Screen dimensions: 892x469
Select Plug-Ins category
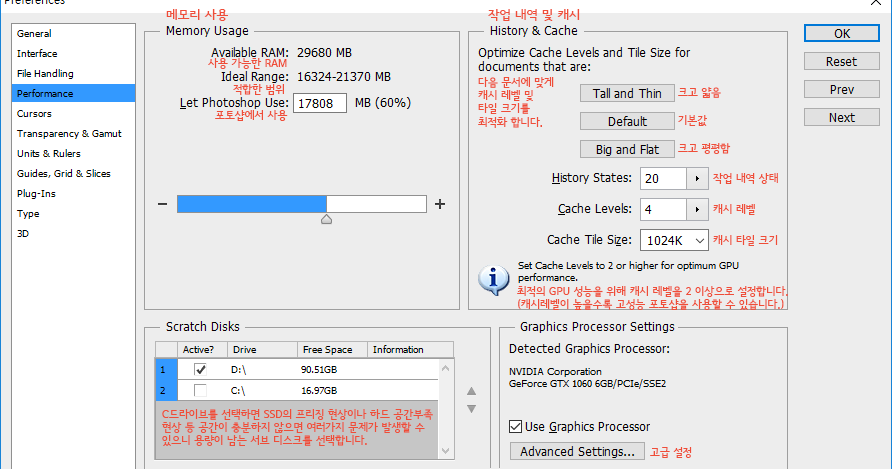(73, 194)
